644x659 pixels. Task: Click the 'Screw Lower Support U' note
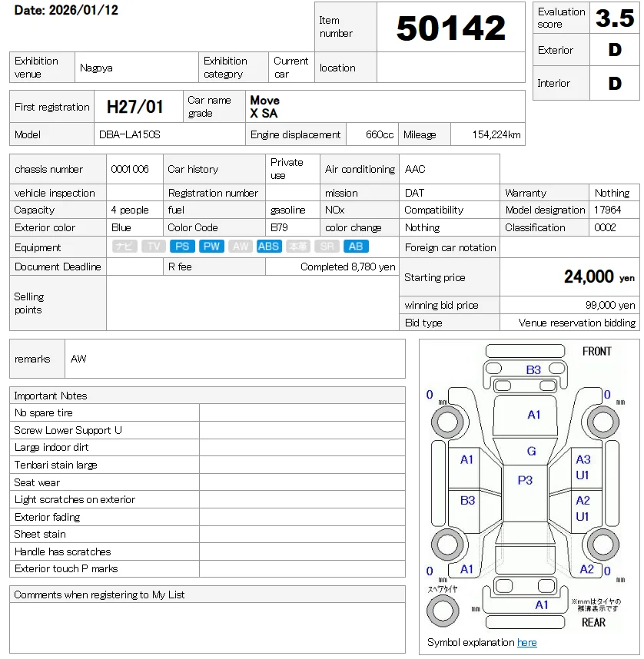pyautogui.click(x=68, y=430)
